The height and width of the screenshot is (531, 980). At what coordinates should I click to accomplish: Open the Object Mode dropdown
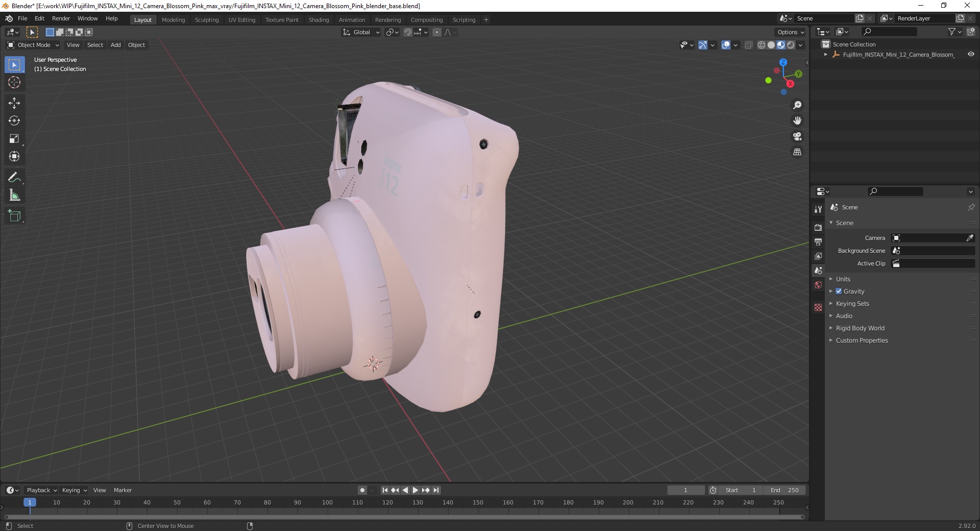33,45
